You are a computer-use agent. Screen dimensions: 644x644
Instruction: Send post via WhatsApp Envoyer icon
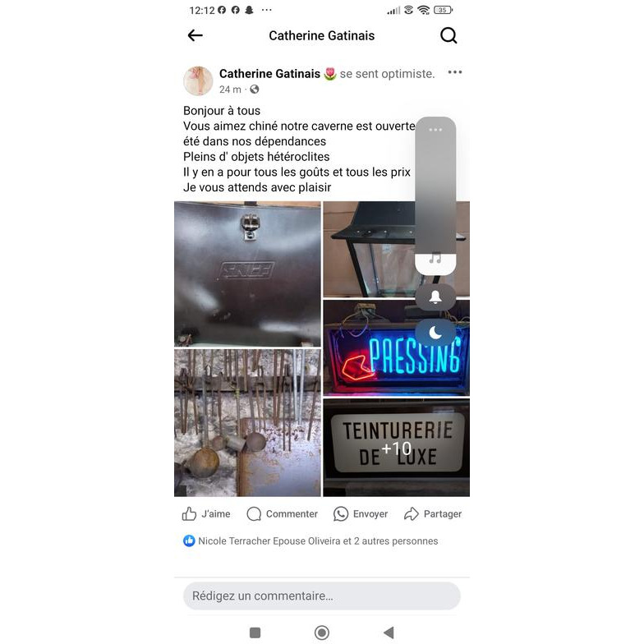pos(340,513)
